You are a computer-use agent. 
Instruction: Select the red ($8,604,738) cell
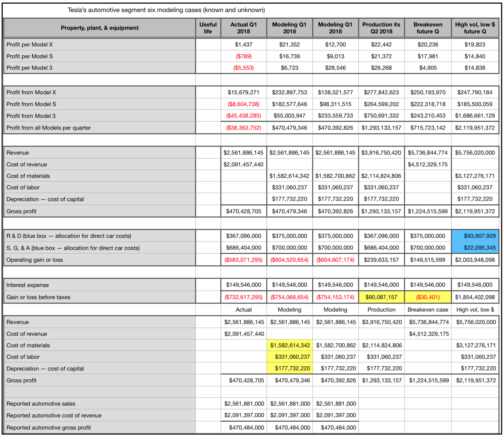[x=244, y=104]
